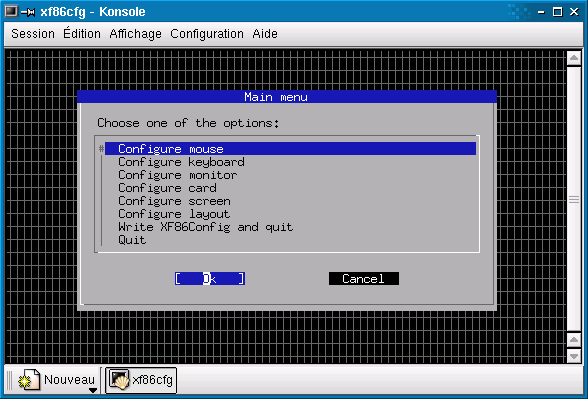Open the Configuration menu

207,34
